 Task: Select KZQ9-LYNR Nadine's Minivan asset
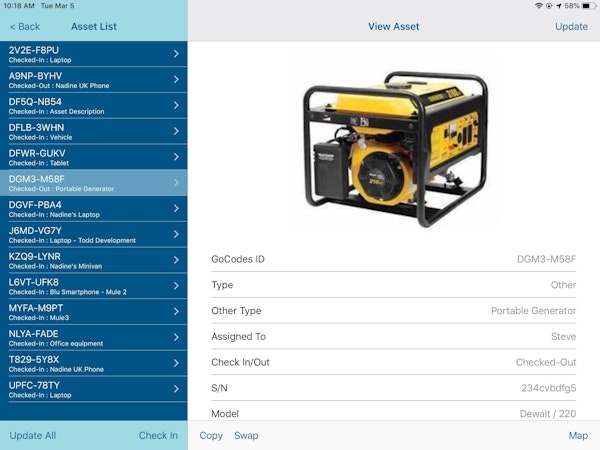coord(90,260)
